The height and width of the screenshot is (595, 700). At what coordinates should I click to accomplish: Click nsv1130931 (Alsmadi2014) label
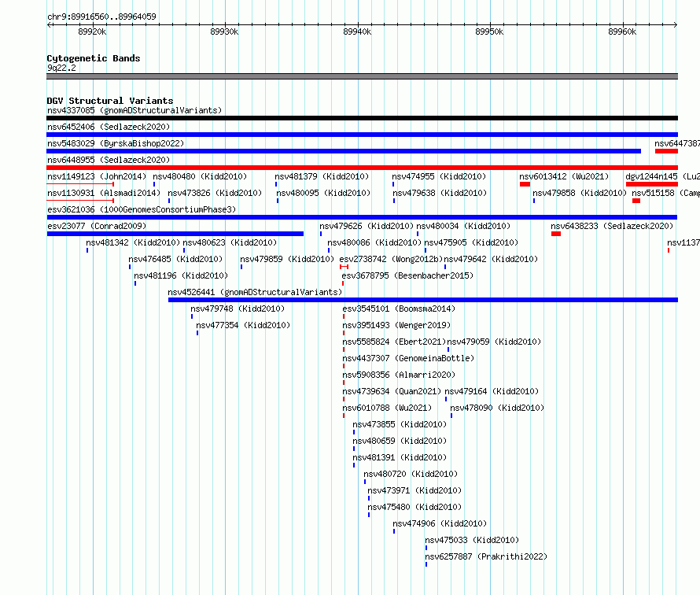click(x=104, y=193)
